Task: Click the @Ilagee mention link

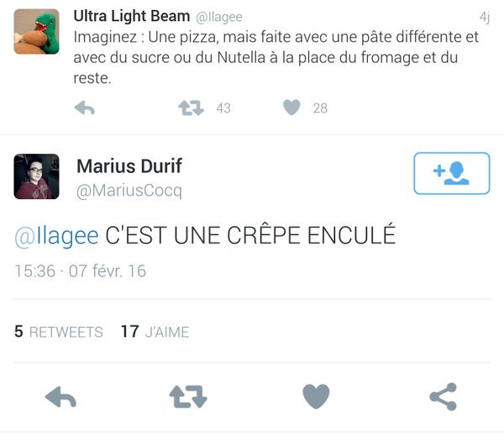Action: tap(56, 236)
